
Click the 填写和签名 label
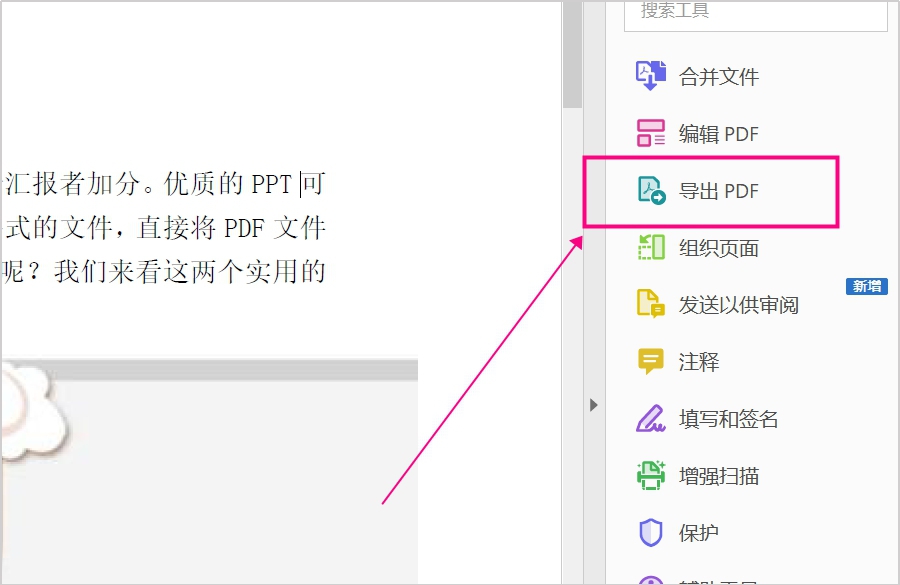point(728,419)
